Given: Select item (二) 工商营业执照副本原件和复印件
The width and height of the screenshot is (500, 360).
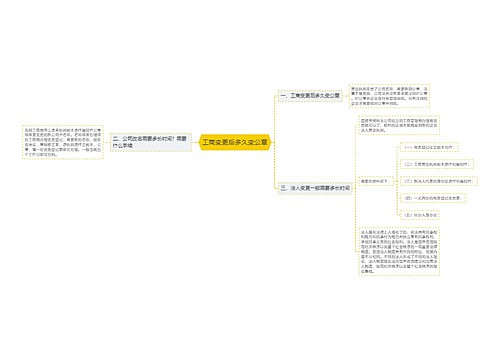Looking at the screenshot, I should [437, 164].
